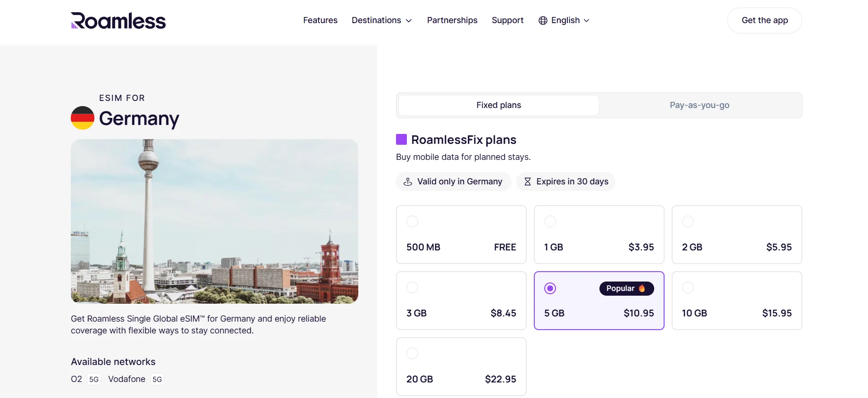This screenshot has height=398, width=868.
Task: Click the Popular badge
Action: click(626, 288)
